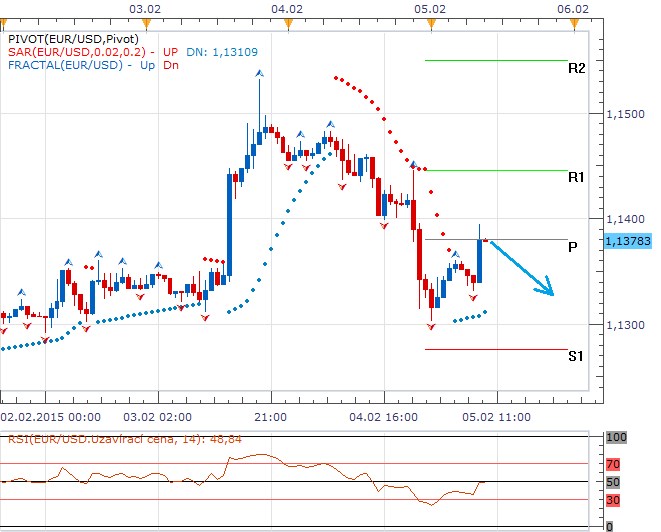This screenshot has width=661, height=532.
Task: Select the S1 support level label
Action: click(x=576, y=355)
